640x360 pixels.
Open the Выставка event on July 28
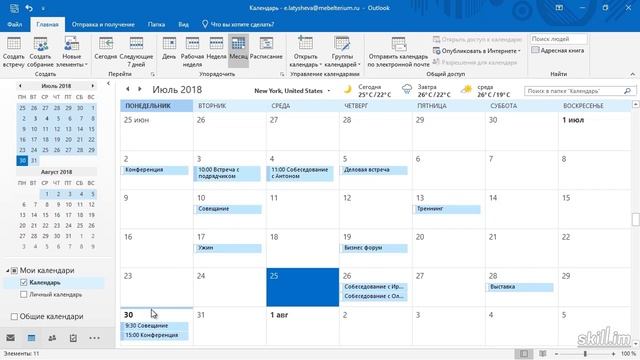[520, 287]
